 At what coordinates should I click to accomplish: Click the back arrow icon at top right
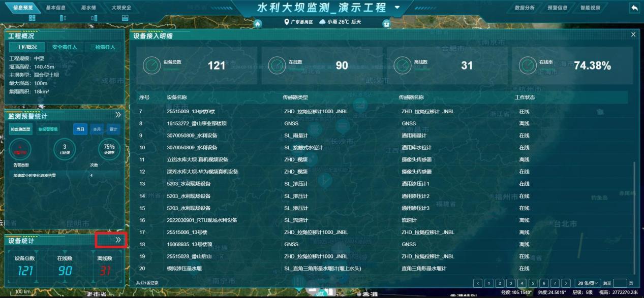click(x=634, y=8)
